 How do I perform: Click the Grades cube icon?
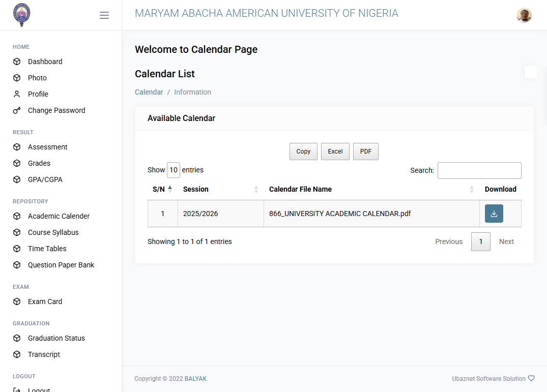pyautogui.click(x=17, y=163)
